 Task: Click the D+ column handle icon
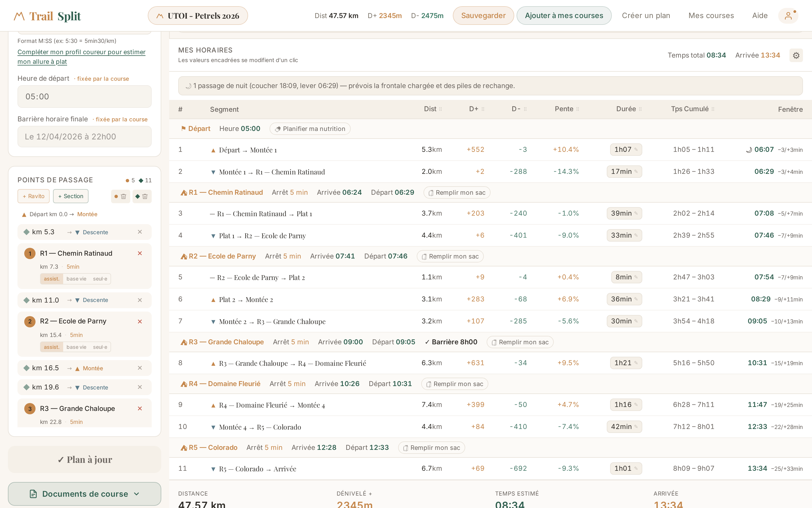pos(483,109)
